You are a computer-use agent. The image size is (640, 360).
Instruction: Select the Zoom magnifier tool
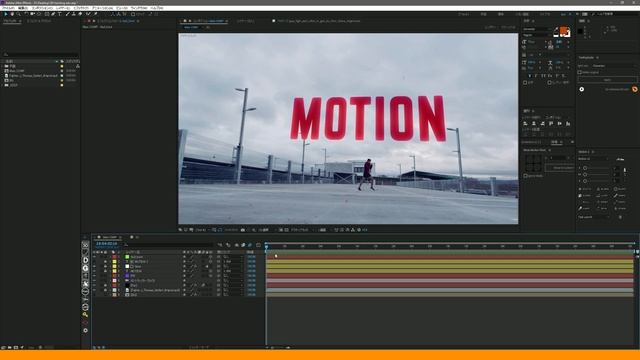click(19, 14)
